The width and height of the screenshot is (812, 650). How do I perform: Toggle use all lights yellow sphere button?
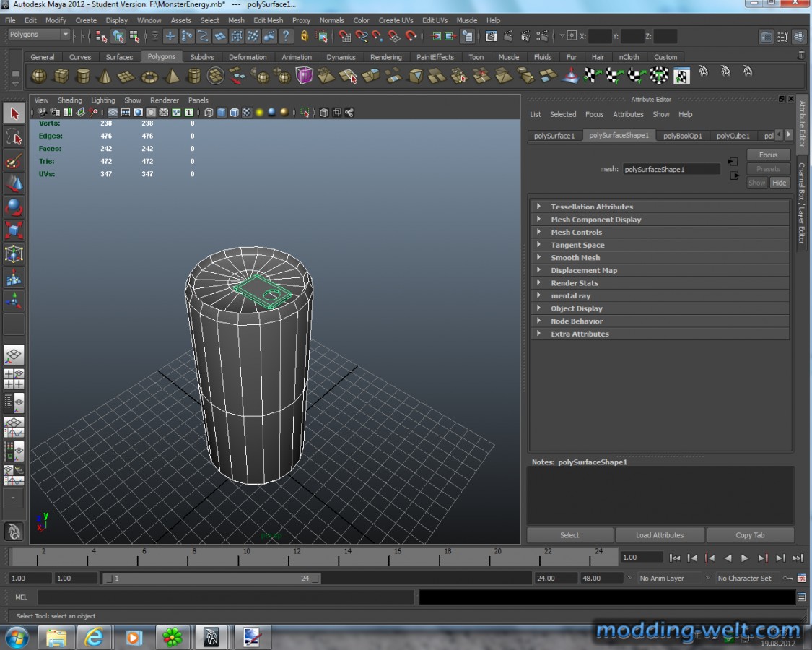click(x=259, y=113)
